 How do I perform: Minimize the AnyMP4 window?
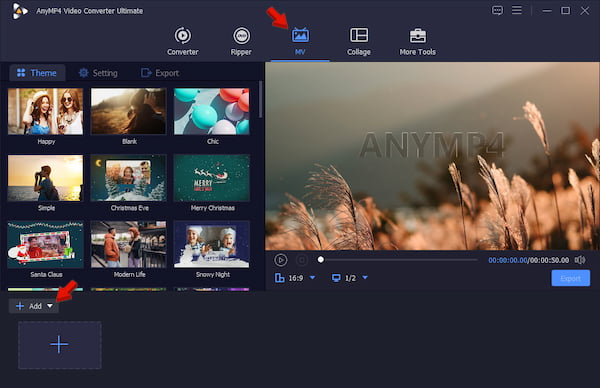[x=547, y=11]
